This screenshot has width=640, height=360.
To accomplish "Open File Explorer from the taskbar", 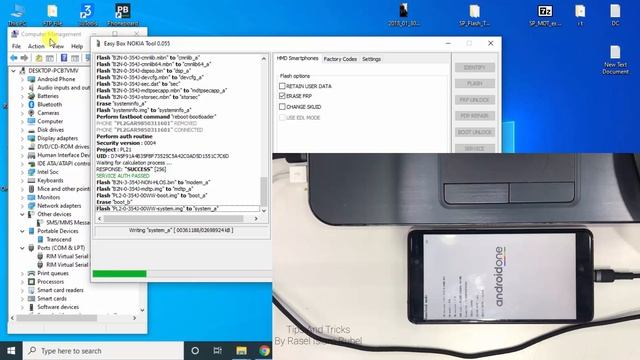I will point(241,351).
